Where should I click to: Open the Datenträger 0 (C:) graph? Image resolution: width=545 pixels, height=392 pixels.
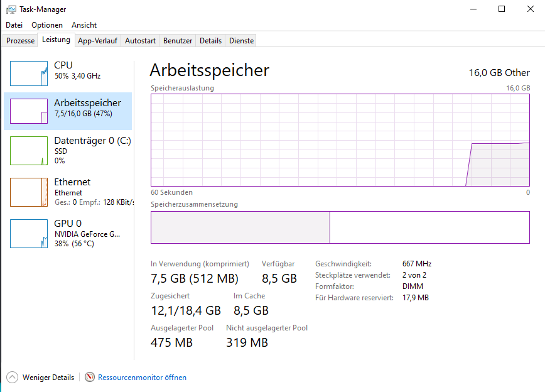29,151
